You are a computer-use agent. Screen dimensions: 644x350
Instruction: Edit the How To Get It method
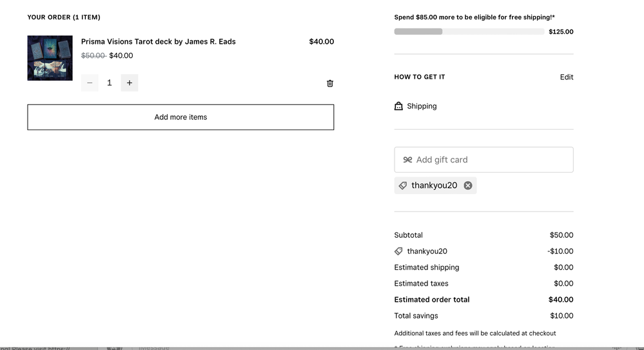566,77
